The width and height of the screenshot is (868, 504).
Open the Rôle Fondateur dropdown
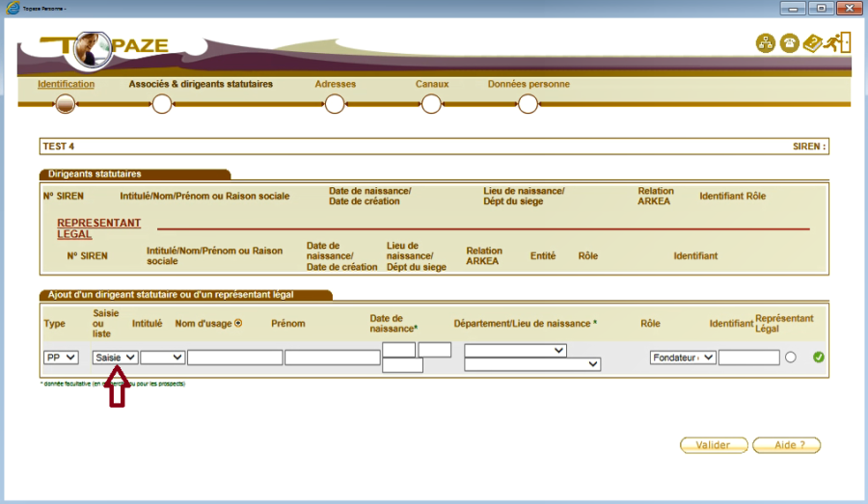683,358
